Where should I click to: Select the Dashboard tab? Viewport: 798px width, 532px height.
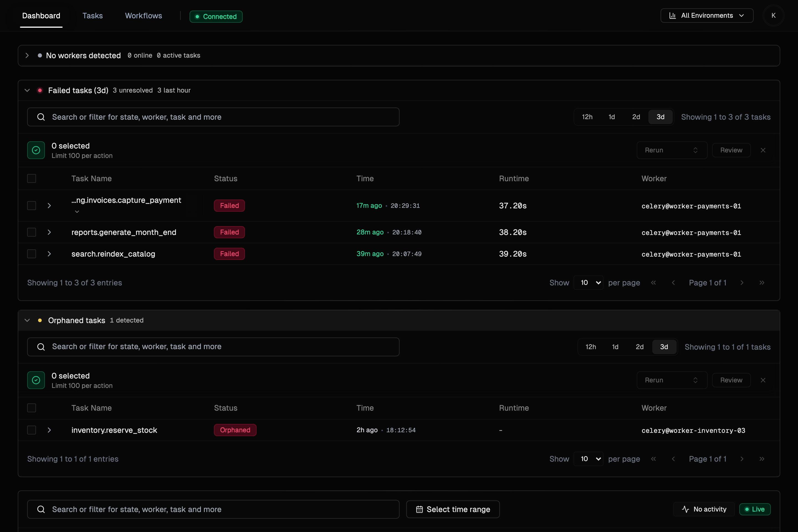coord(41,16)
